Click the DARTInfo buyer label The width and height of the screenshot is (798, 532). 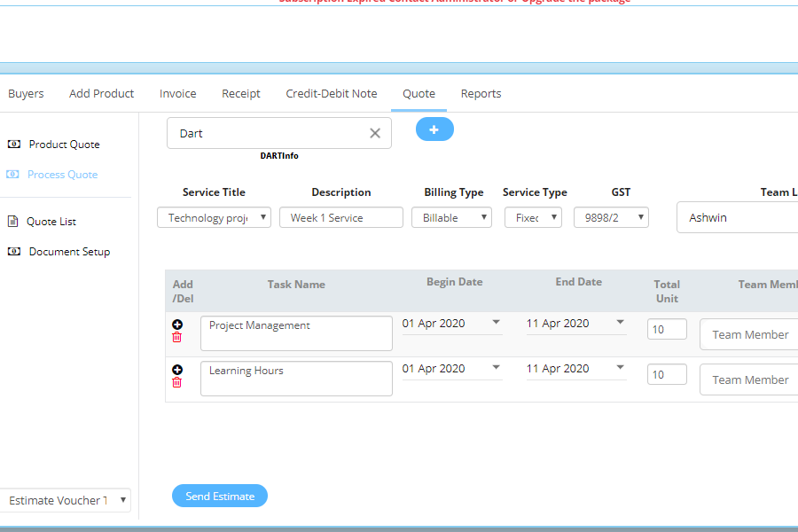point(279,156)
